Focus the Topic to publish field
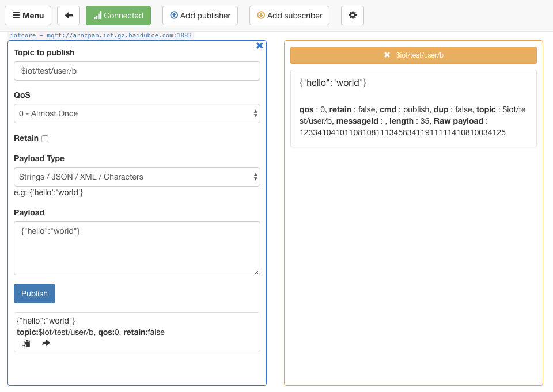The width and height of the screenshot is (553, 392). (137, 71)
